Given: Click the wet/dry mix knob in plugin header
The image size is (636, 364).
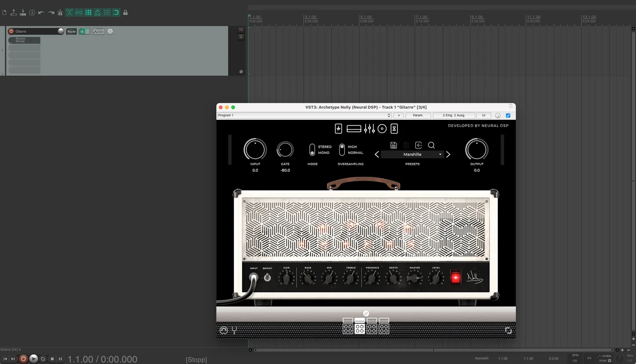Looking at the screenshot, I should (498, 116).
